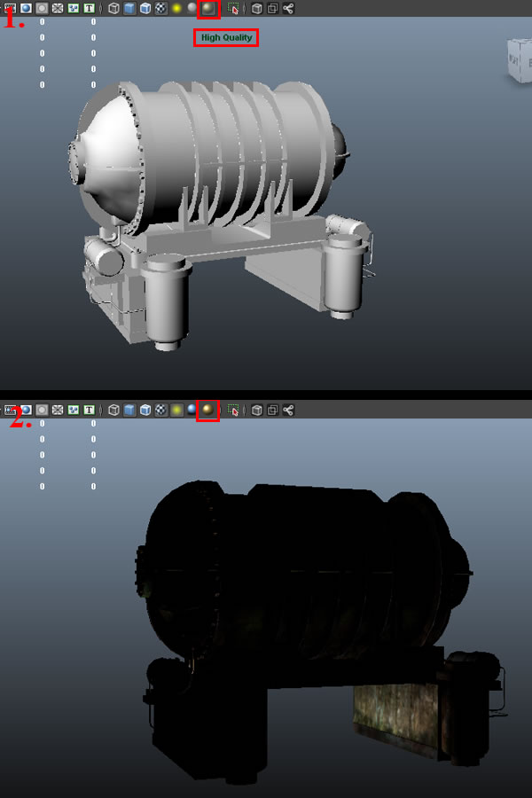This screenshot has width=532, height=798.
Task: Toggle Safe Action in bottom viewport toolbar
Action: click(74, 410)
